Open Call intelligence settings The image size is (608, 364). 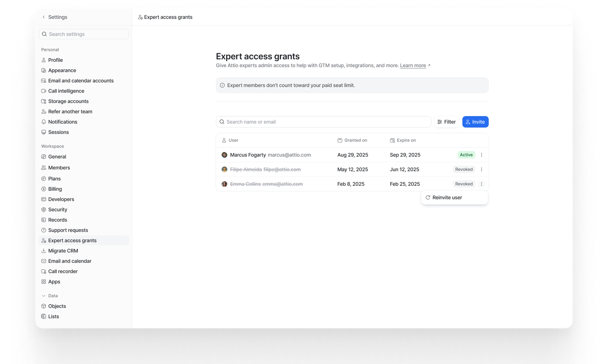click(66, 91)
